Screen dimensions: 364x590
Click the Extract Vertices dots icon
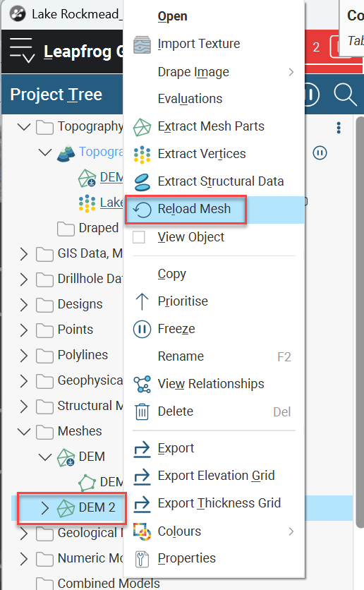click(x=142, y=155)
